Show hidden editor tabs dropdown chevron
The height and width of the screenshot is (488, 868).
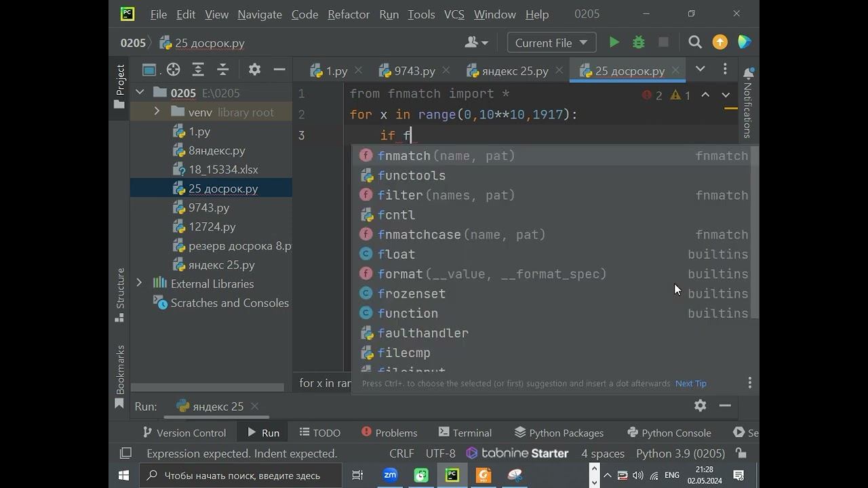pos(701,70)
